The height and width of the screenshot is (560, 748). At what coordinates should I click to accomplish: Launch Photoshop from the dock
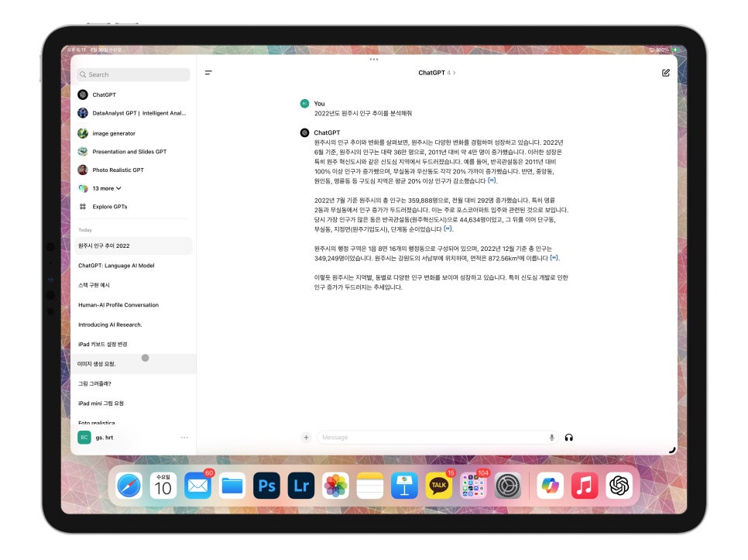tap(266, 486)
